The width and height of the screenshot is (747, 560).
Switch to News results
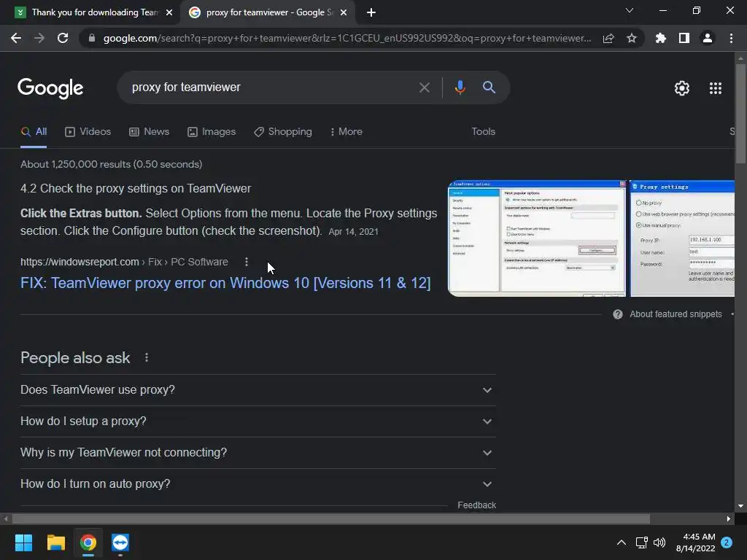click(149, 132)
